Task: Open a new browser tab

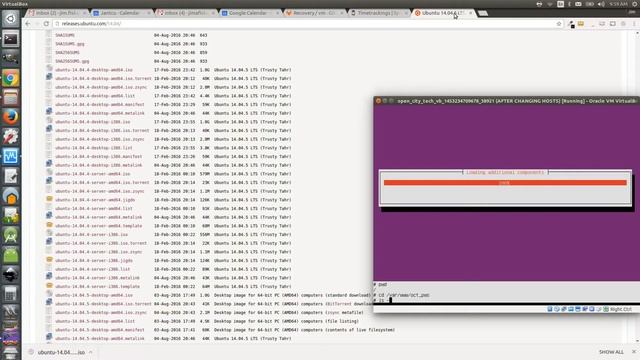Action: click(x=483, y=13)
